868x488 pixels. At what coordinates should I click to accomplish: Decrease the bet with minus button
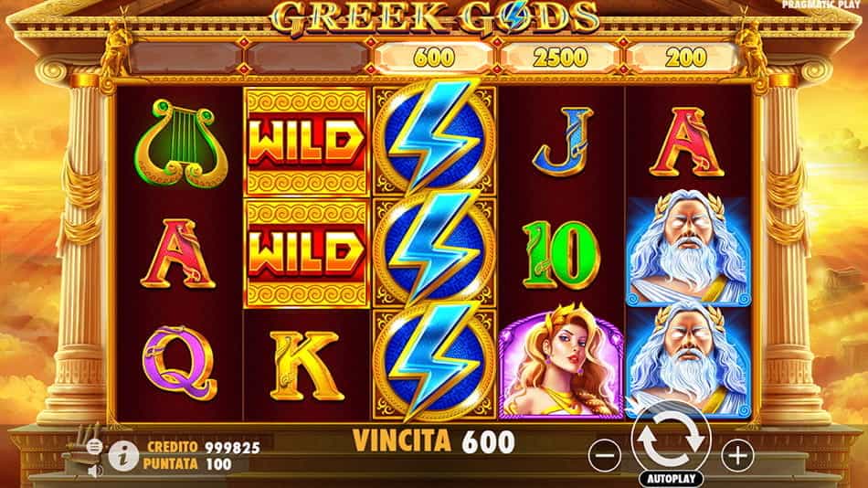[x=605, y=455]
